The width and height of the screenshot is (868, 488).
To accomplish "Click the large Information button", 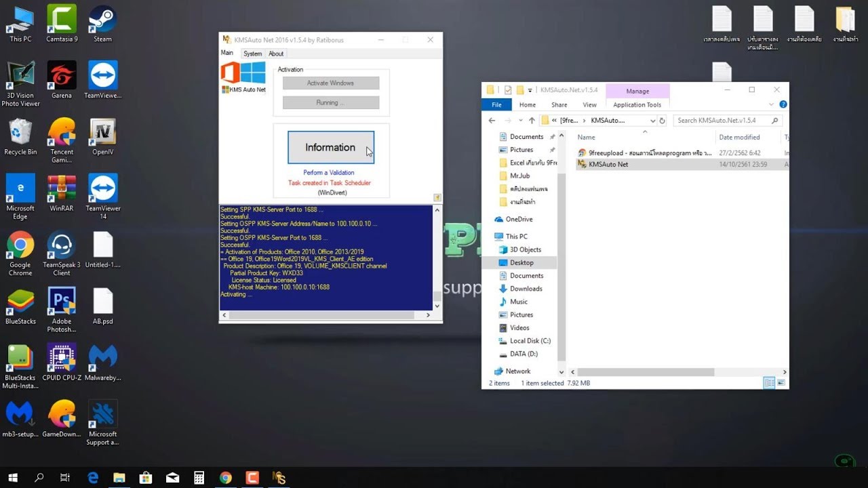I will click(331, 147).
